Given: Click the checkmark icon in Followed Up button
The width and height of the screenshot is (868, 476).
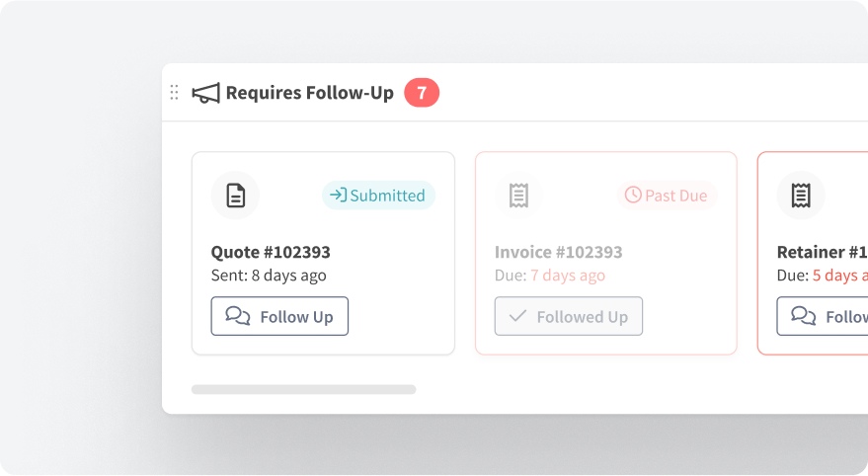Looking at the screenshot, I should coord(517,316).
